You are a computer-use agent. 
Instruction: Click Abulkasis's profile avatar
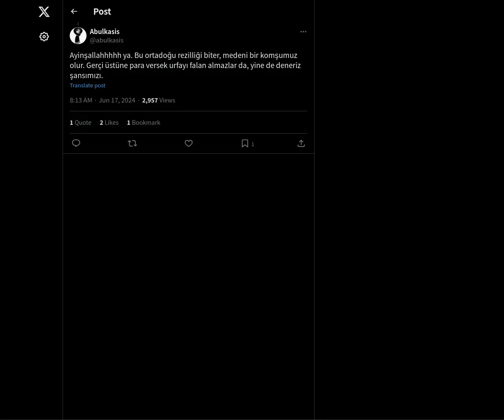click(78, 36)
